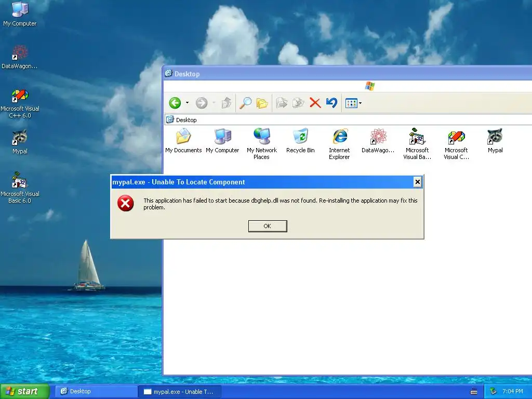The height and width of the screenshot is (399, 532).
Task: Click the Desktop address bar field
Action: (348, 120)
